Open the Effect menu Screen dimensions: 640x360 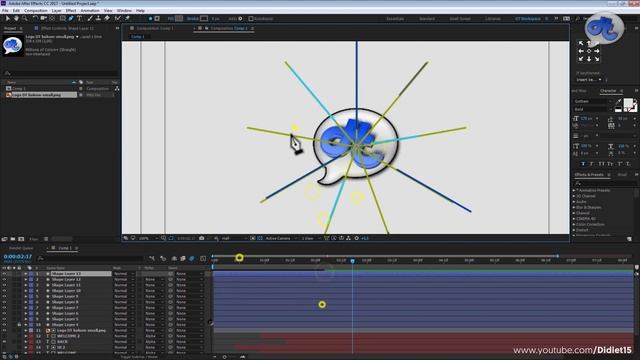(71, 11)
